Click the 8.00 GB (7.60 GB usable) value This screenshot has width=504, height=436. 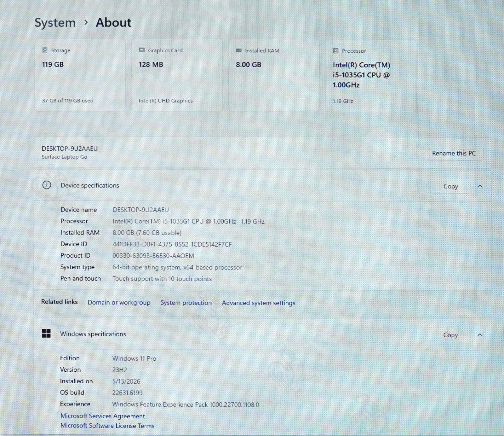pyautogui.click(x=147, y=233)
